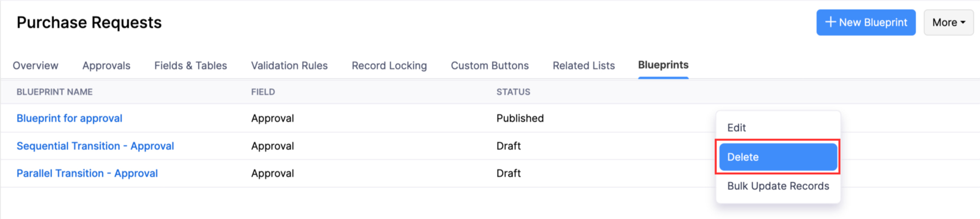Open Sequential Transition - Approval blueprint
Screen dimensions: 980x219
(95, 146)
